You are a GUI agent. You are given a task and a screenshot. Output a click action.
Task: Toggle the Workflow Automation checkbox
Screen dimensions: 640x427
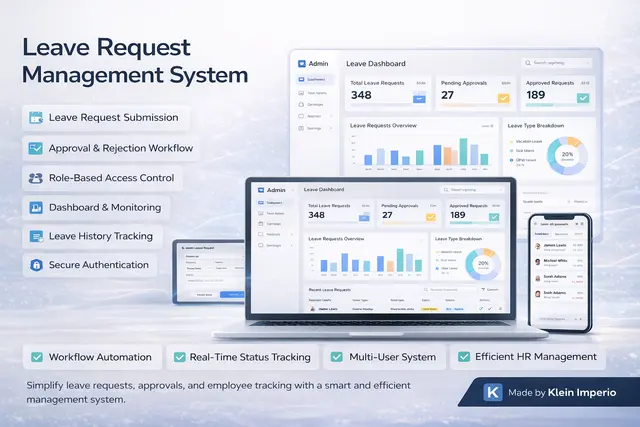(x=37, y=357)
